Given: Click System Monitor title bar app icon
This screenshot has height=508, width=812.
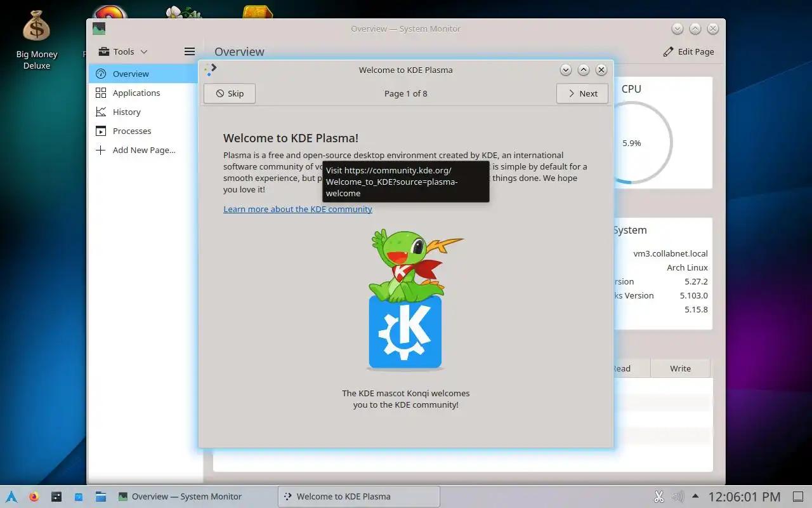Looking at the screenshot, I should coord(98,29).
